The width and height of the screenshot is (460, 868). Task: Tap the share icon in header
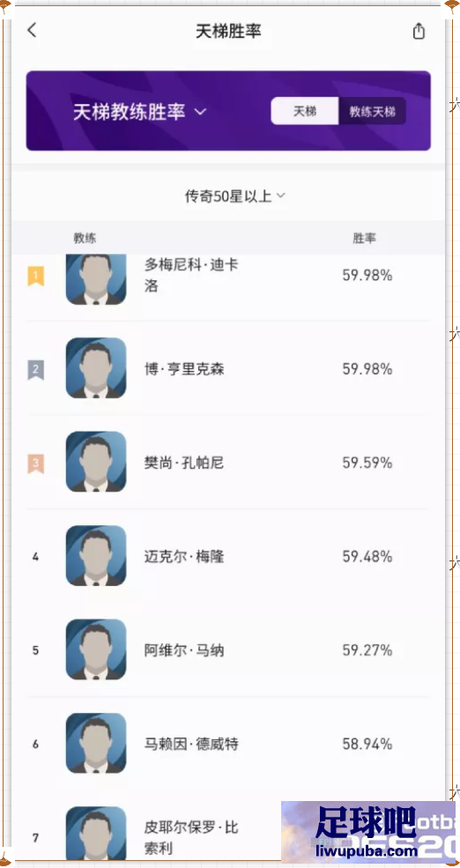419,31
